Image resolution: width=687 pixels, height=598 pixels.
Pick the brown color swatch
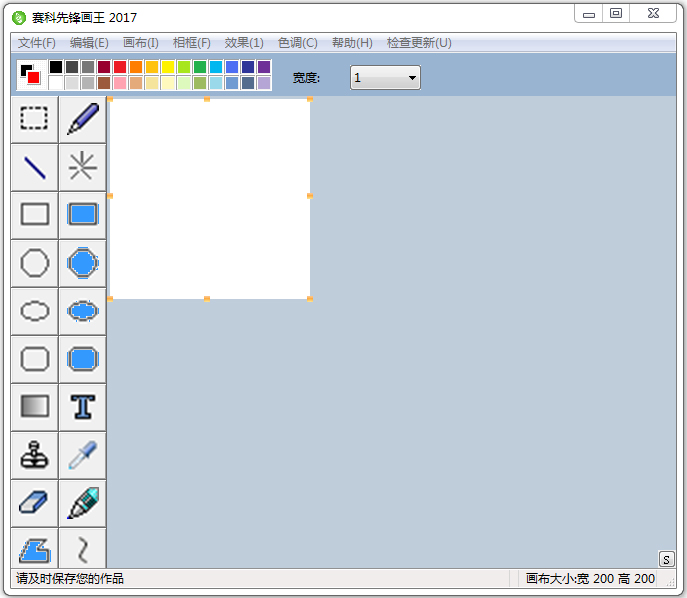[x=104, y=83]
